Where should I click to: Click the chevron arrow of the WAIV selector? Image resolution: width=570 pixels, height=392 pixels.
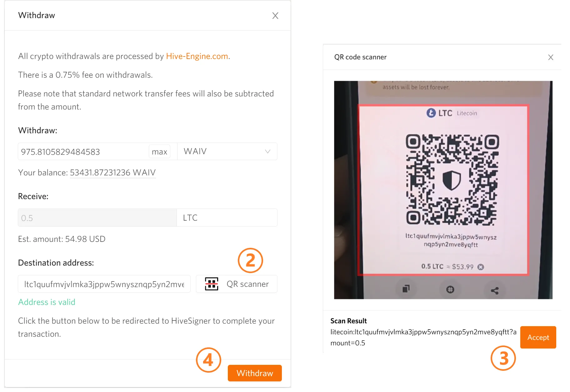coord(267,151)
